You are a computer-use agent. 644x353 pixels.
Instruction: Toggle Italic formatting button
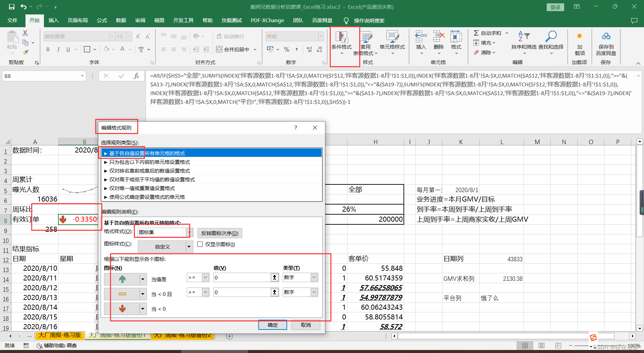(x=58, y=49)
